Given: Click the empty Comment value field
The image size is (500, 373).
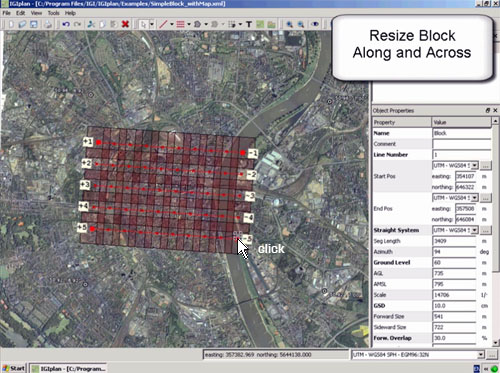Looking at the screenshot, I should pos(462,144).
